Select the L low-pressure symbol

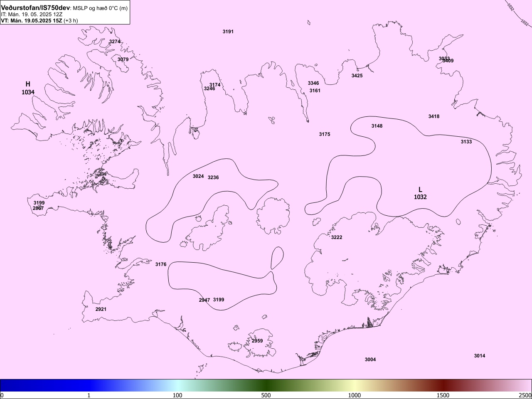click(420, 190)
